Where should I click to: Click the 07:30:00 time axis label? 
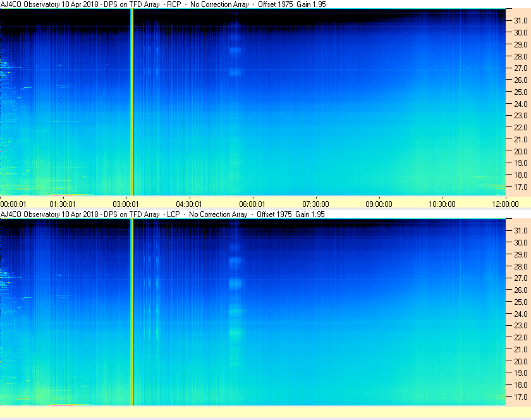pos(315,204)
